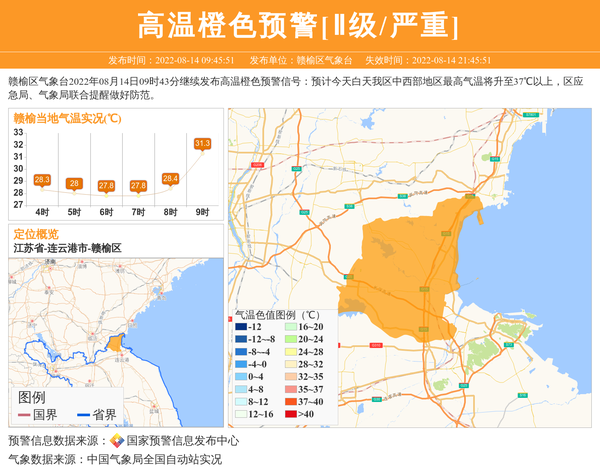Image resolution: width=600 pixels, height=471 pixels.
Task: Click the >40 red legend swatch
Action: tap(290, 413)
